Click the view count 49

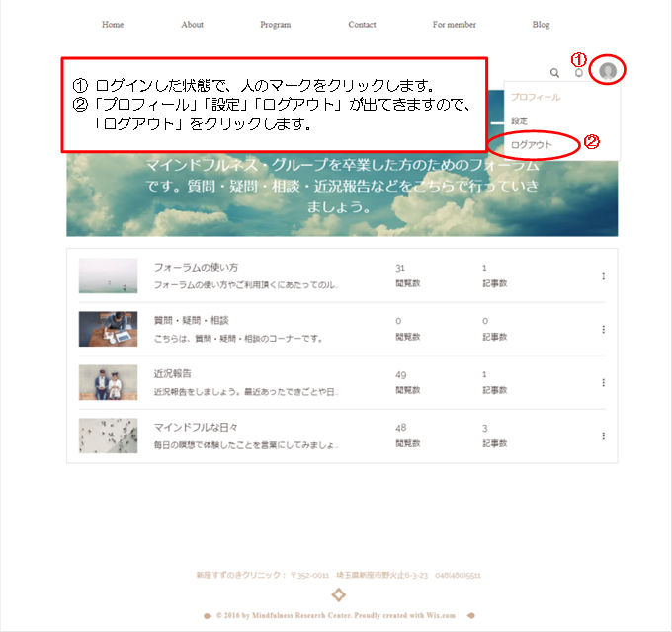400,375
